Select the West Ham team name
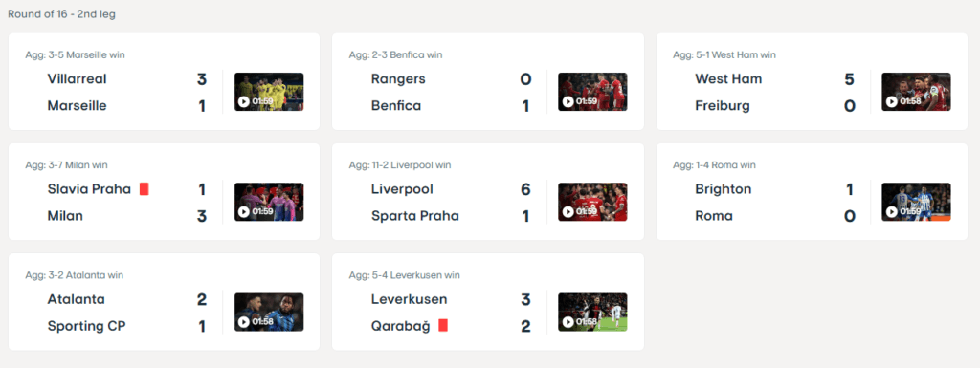This screenshot has width=980, height=368. coord(728,79)
